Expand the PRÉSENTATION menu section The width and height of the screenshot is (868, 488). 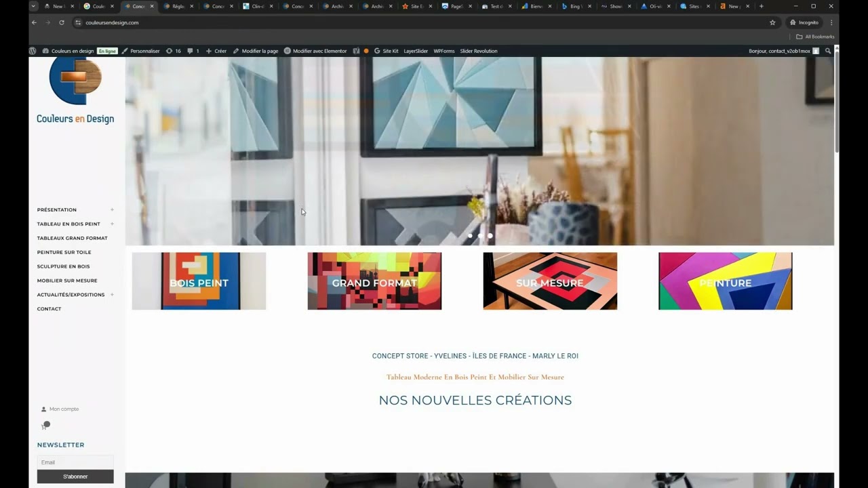(112, 209)
